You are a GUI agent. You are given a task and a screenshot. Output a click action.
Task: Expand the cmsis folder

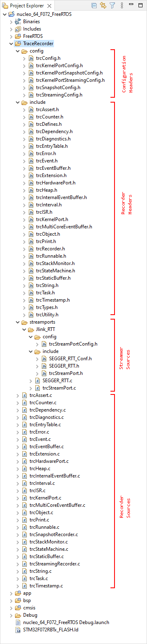pos(11,608)
